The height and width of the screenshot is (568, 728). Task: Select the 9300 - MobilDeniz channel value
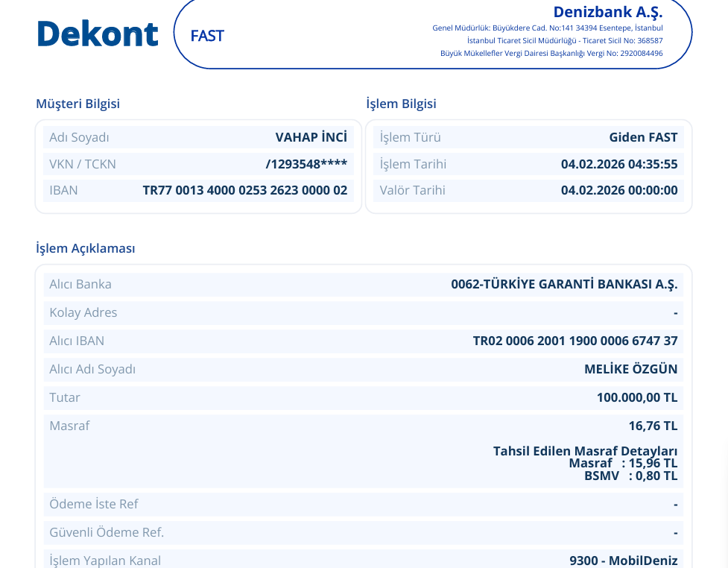(x=624, y=561)
